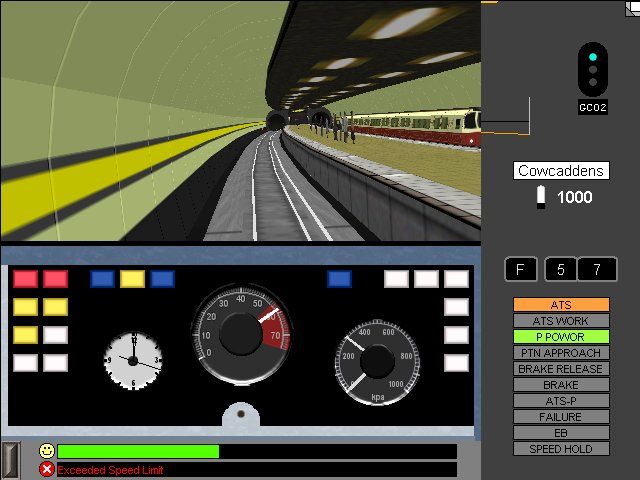Click the green rating progress bar
Screen dimensions: 640x480
(138, 452)
